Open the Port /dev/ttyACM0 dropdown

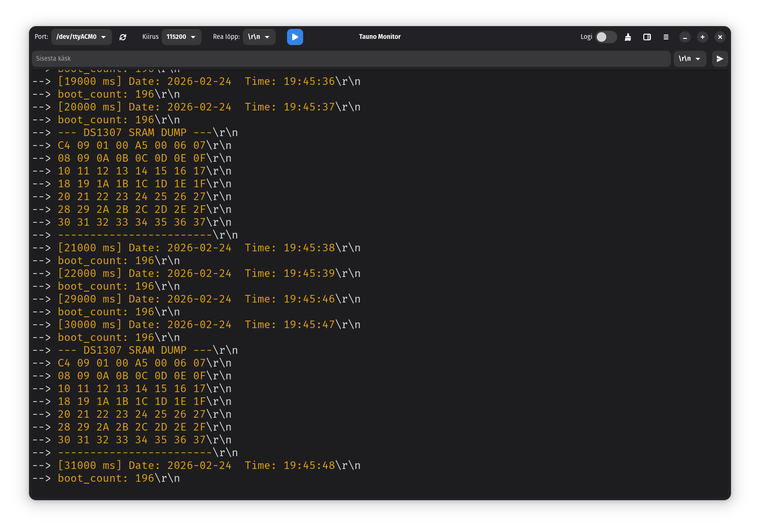tap(81, 37)
